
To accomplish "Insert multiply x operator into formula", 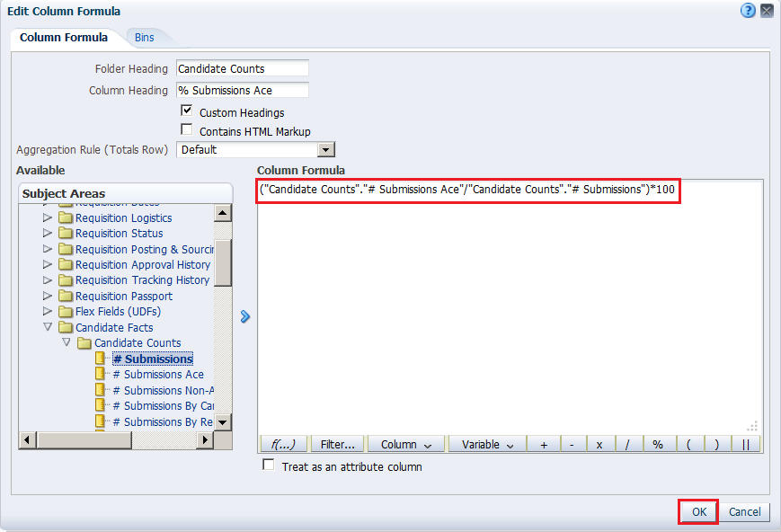I will pos(599,444).
